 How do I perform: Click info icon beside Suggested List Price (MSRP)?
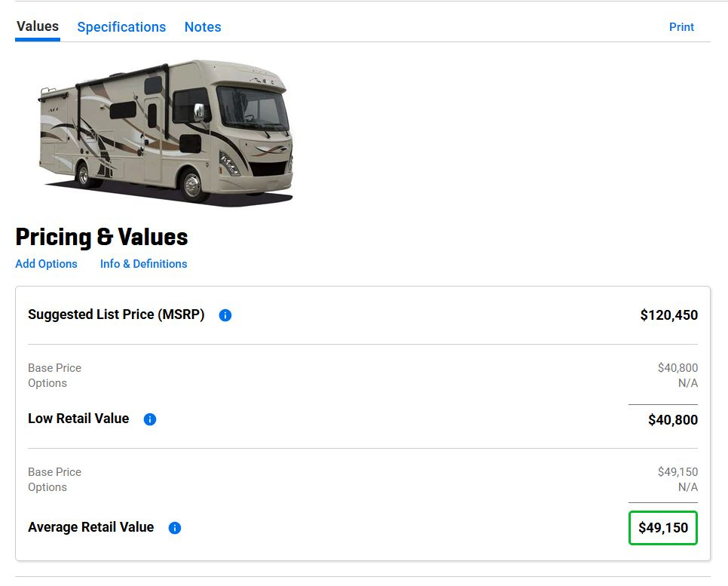(x=225, y=315)
